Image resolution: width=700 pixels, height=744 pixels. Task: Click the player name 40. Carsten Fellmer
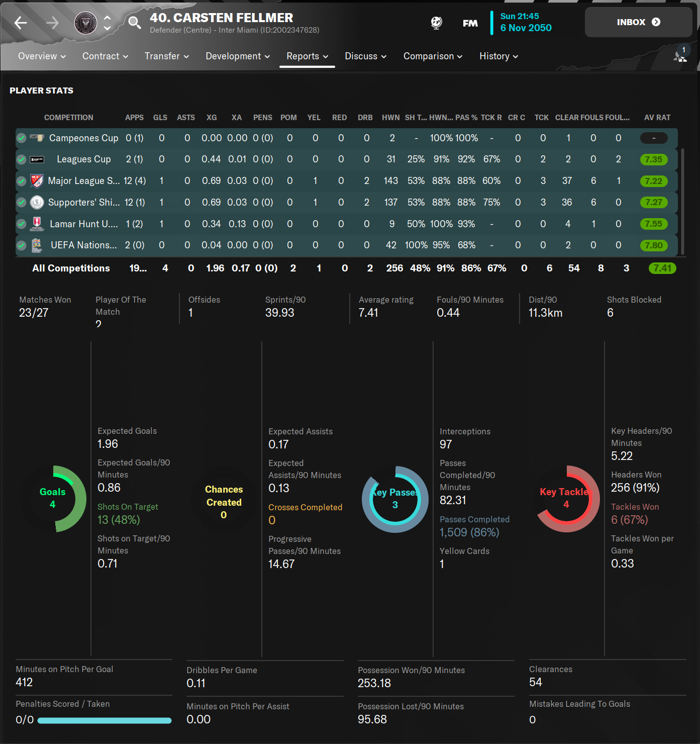[x=221, y=18]
